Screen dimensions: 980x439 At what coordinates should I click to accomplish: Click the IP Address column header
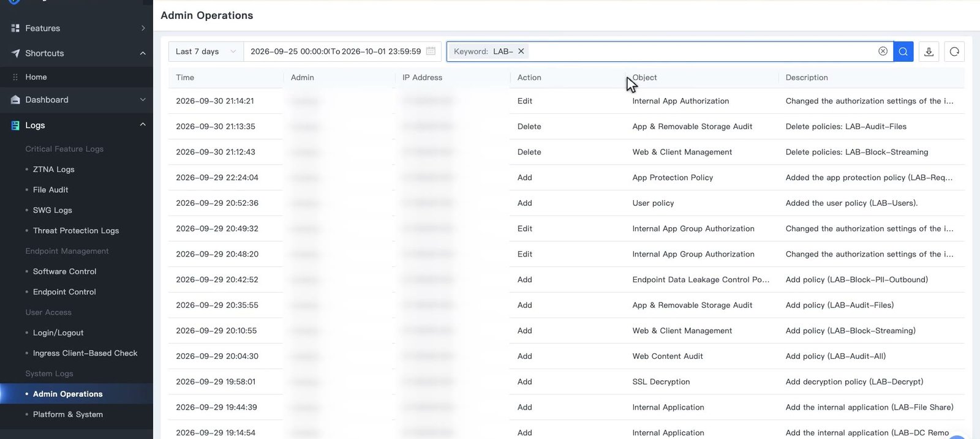coord(422,78)
